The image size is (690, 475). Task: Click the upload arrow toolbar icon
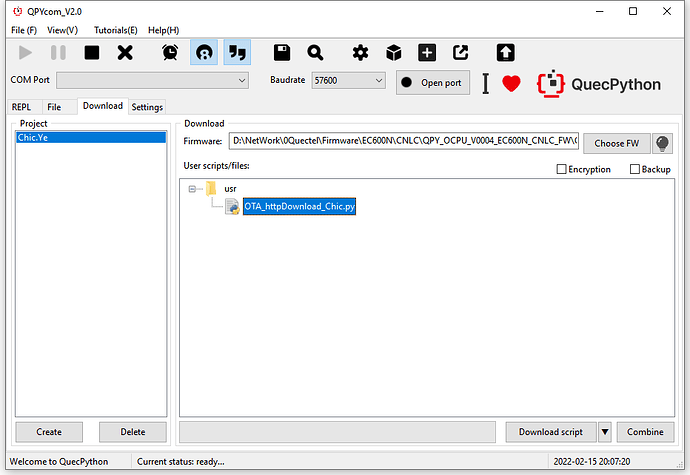[x=505, y=52]
